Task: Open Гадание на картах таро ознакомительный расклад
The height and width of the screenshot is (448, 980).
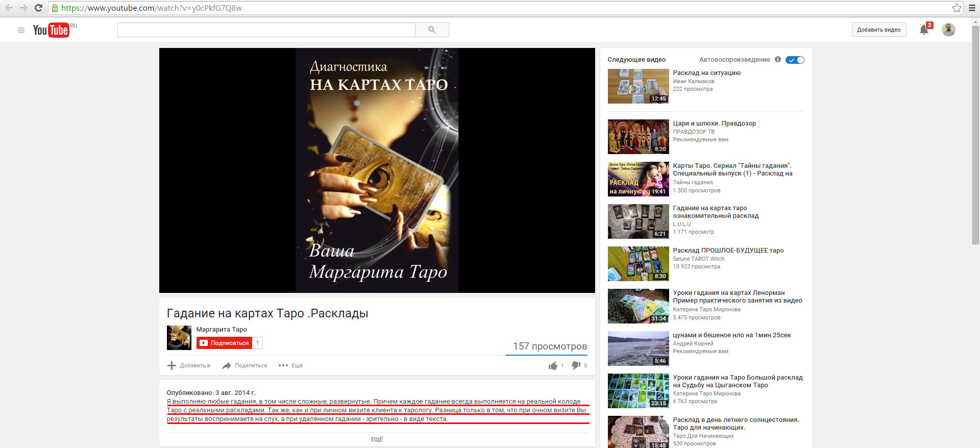Action: tap(716, 212)
